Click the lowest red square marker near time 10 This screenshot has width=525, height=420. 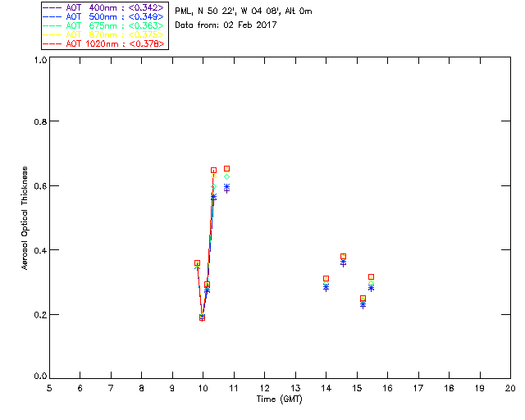click(202, 317)
